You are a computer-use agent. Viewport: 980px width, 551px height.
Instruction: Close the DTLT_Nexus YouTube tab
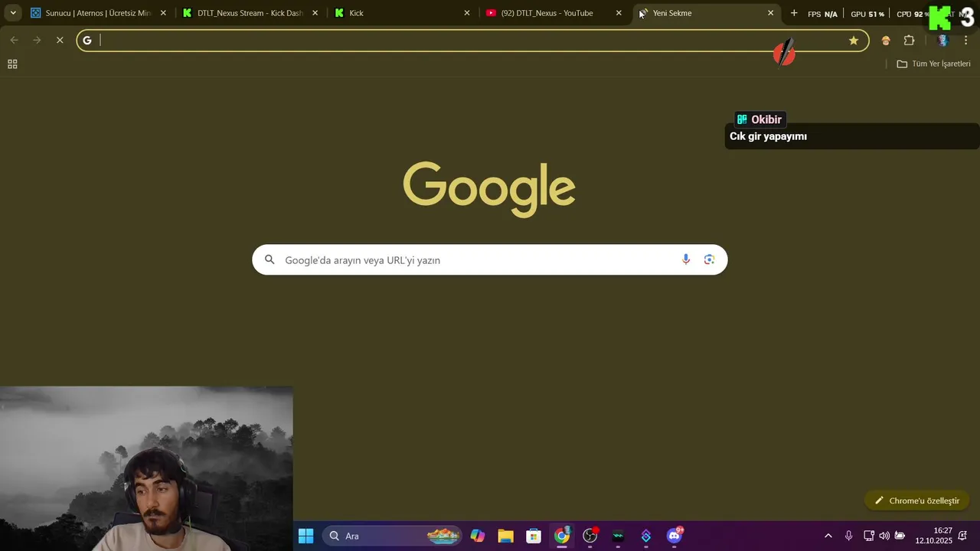click(x=619, y=13)
